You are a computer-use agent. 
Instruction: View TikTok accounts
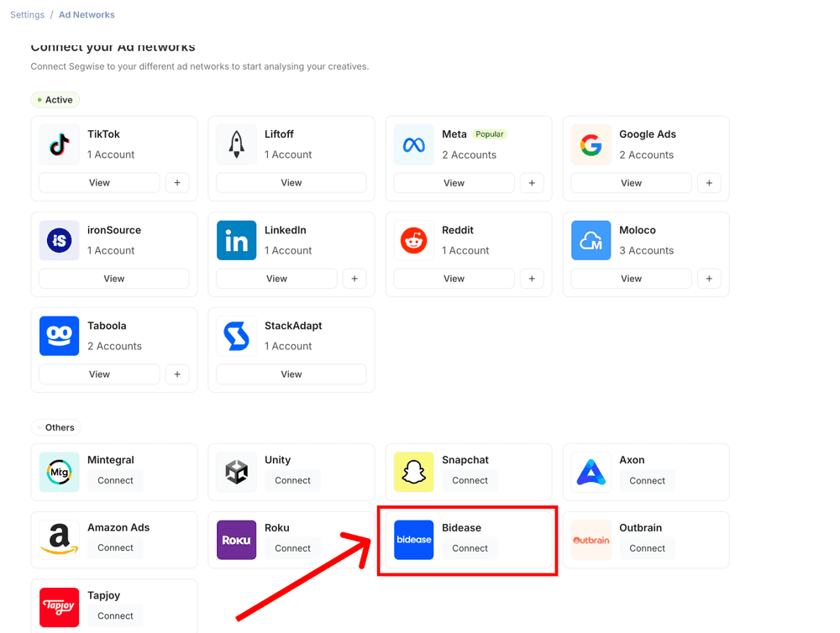[x=100, y=183]
